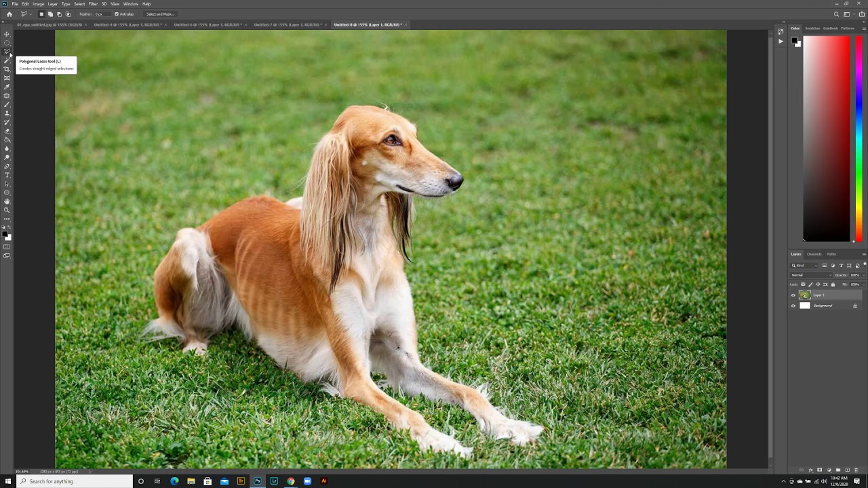Select the Dodge tool
The height and width of the screenshot is (488, 868).
pos(7,157)
